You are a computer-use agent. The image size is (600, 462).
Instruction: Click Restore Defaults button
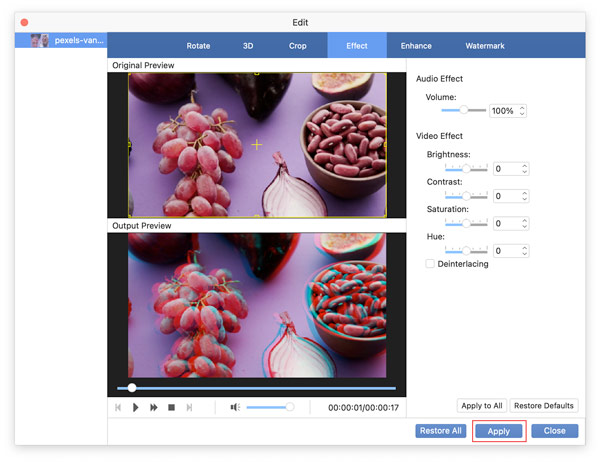[544, 406]
